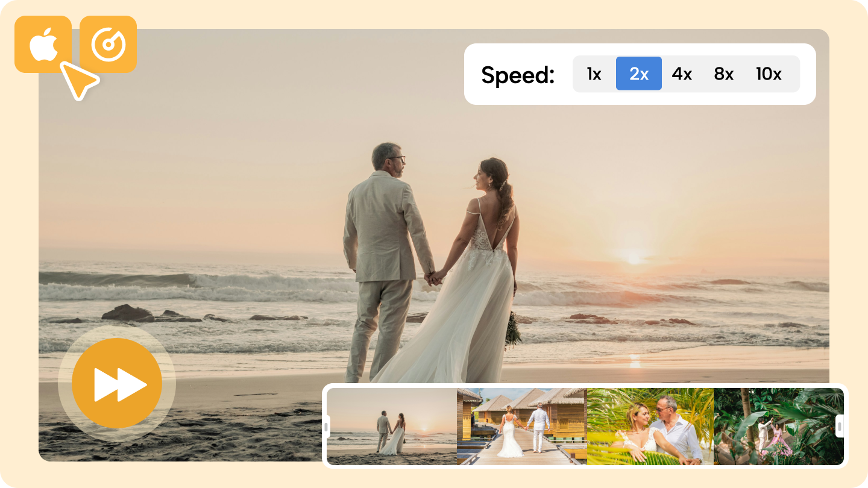Viewport: 868px width, 488px height.
Task: Select the 1x speed option
Action: tap(594, 74)
